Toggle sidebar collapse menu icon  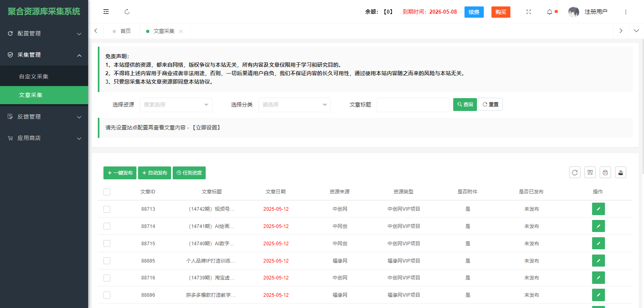106,12
